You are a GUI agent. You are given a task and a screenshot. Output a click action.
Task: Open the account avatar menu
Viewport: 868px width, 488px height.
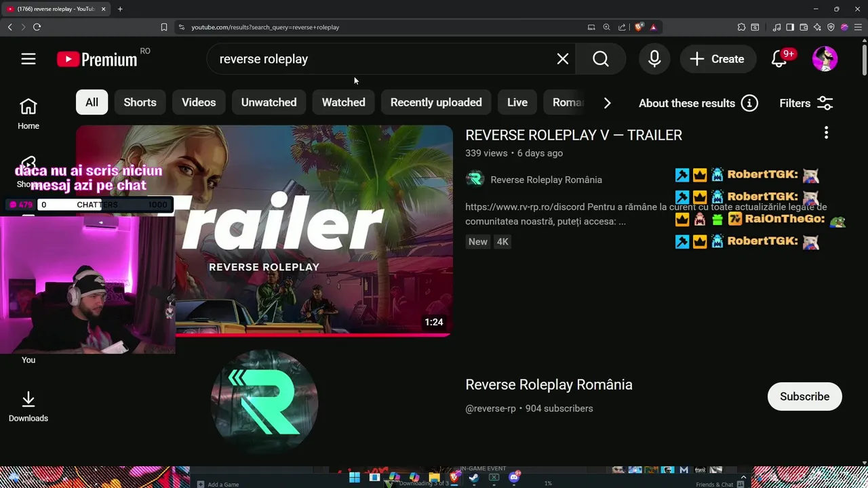click(x=825, y=59)
